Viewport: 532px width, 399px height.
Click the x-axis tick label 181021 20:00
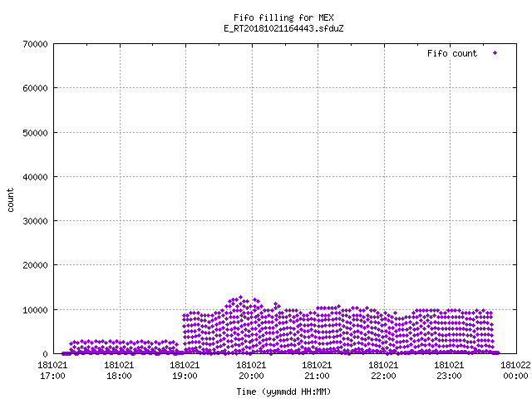[251, 371]
